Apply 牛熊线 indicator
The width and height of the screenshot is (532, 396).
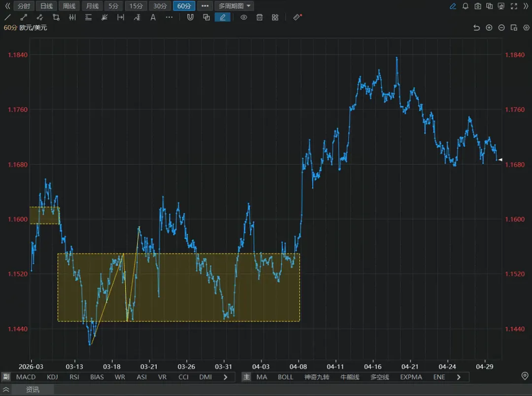[x=350, y=377]
